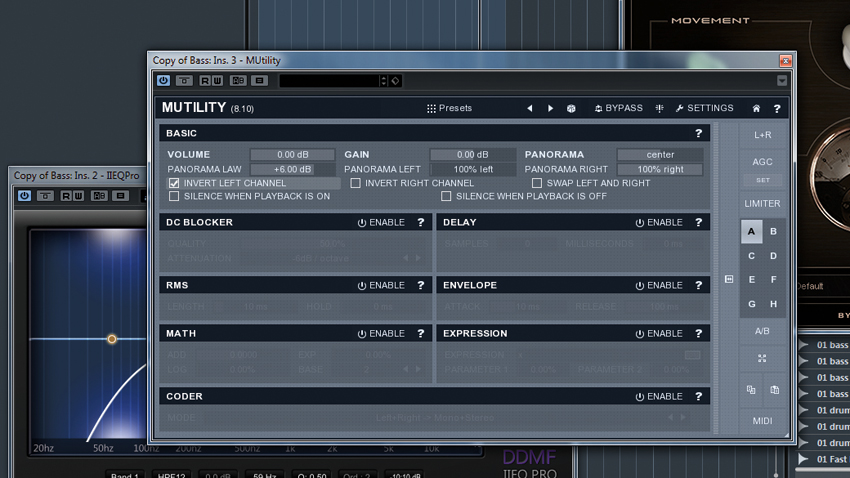Open SETTINGS in MUtility
This screenshot has width=850, height=478.
[705, 108]
